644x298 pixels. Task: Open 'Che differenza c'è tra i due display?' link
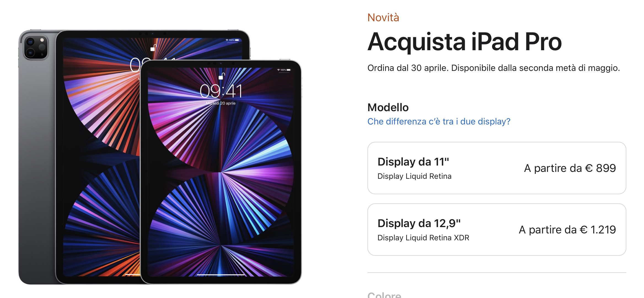pyautogui.click(x=439, y=121)
